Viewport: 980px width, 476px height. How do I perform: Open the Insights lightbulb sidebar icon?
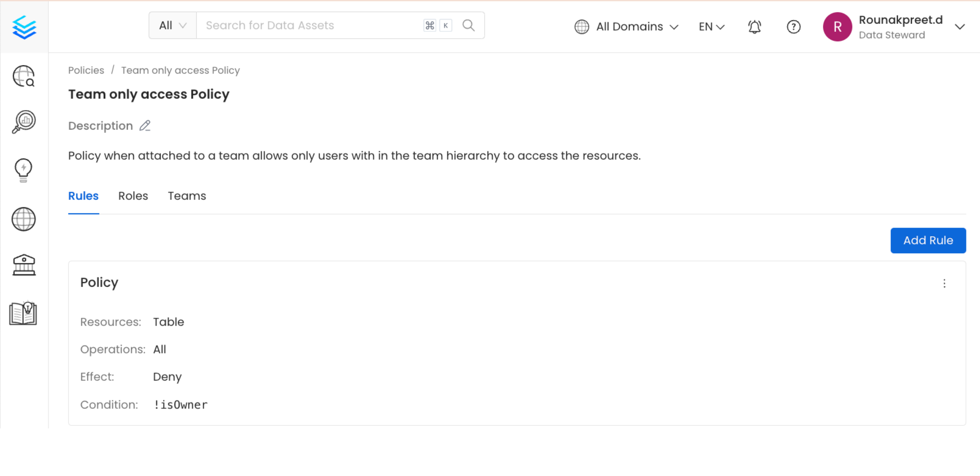click(23, 170)
